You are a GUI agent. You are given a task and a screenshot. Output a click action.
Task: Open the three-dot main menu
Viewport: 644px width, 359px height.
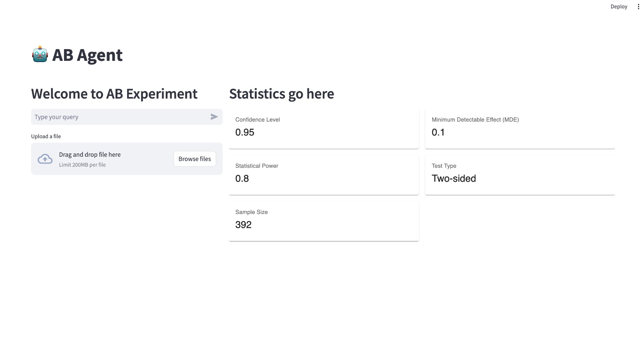[638, 6]
